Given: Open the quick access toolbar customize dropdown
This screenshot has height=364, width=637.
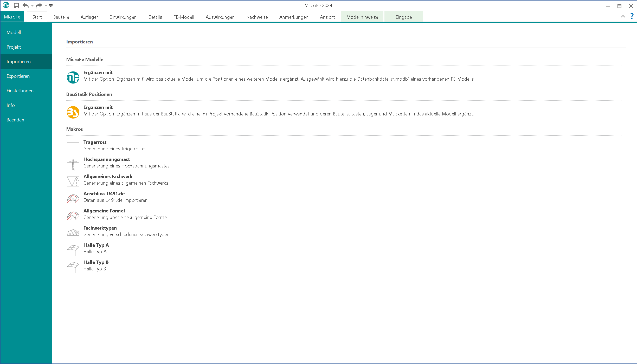Looking at the screenshot, I should pos(51,5).
